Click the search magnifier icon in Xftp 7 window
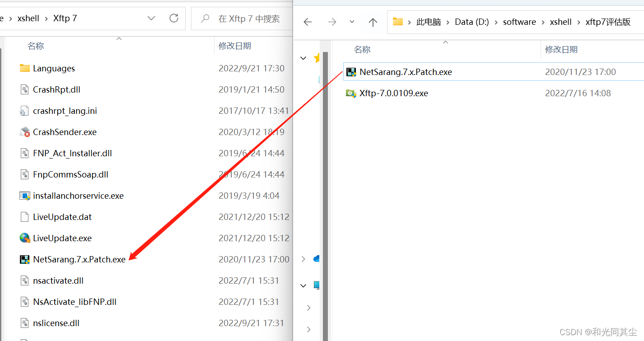This screenshot has height=341, width=644. click(x=205, y=19)
